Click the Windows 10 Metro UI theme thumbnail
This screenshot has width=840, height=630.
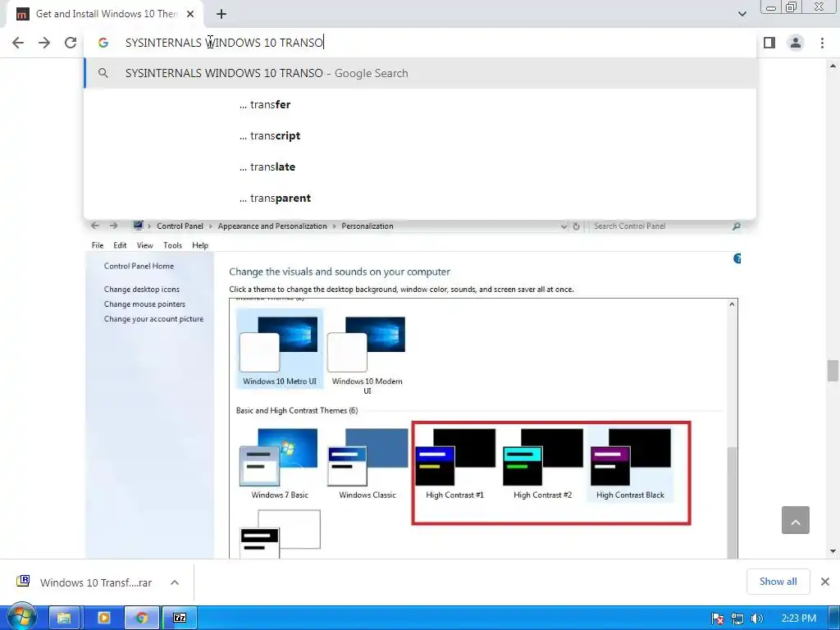click(x=279, y=348)
